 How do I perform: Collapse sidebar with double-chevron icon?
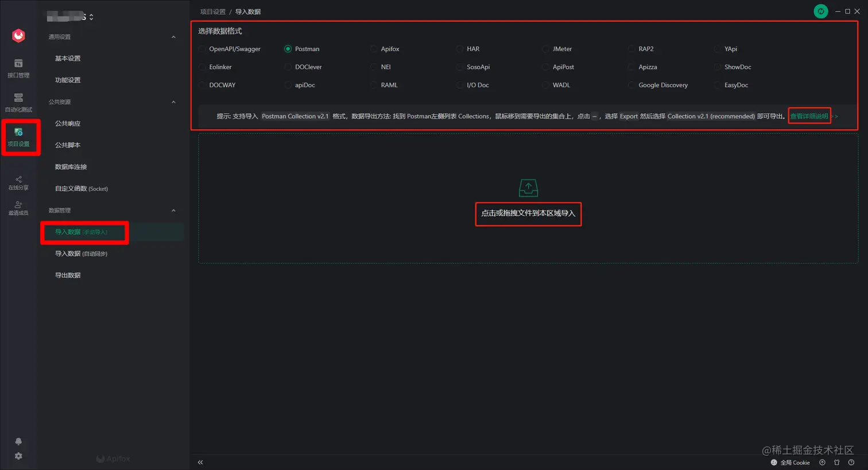click(200, 462)
